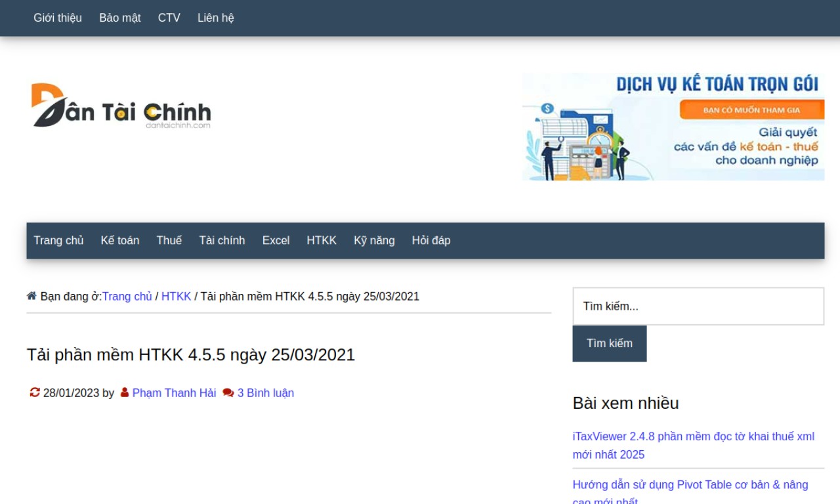Click the Tìm kiếm search button
The width and height of the screenshot is (840, 504).
click(x=610, y=343)
